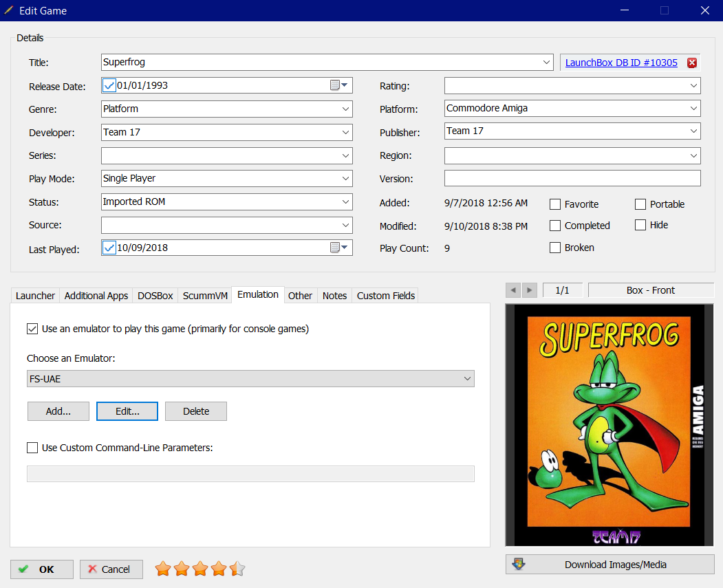The height and width of the screenshot is (588, 723).
Task: Tick the Hide checkbox
Action: (x=640, y=225)
